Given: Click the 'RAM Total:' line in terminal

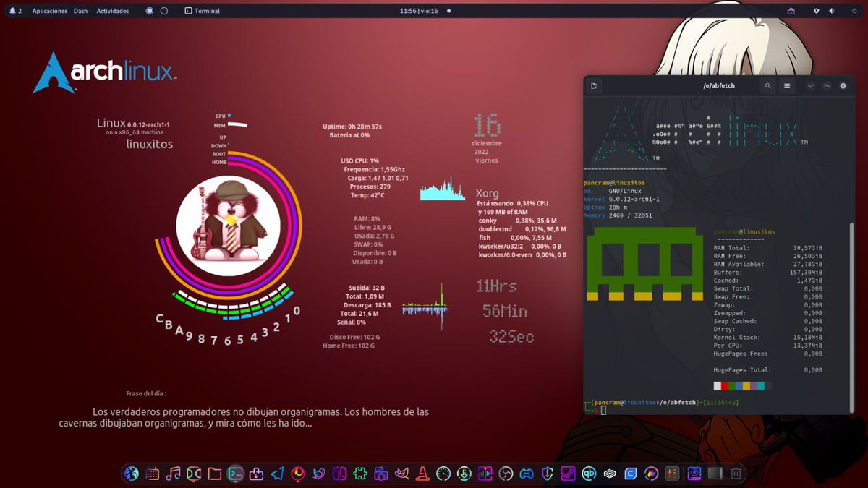Looking at the screenshot, I should point(767,248).
